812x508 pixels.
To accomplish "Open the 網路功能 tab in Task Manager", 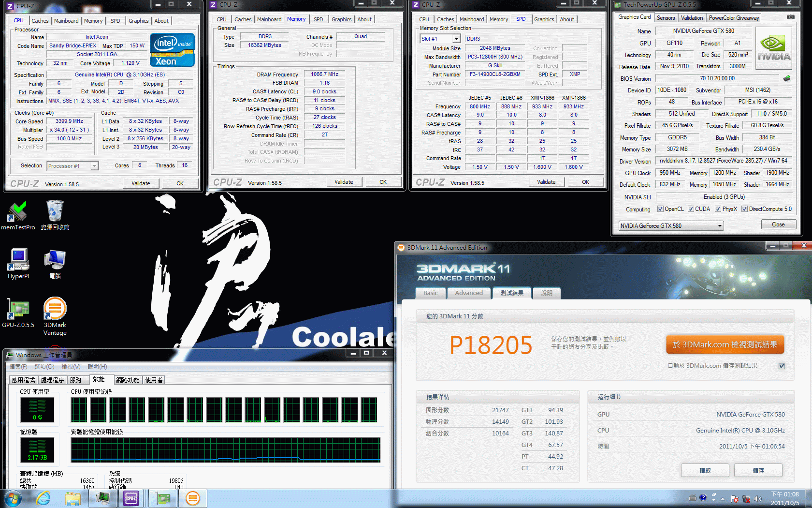I will [x=128, y=380].
